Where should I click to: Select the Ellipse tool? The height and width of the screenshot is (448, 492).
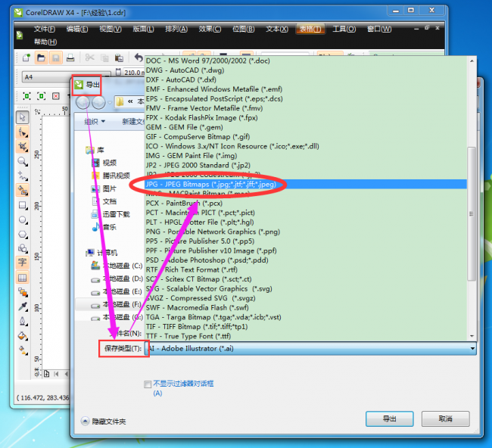click(x=23, y=219)
